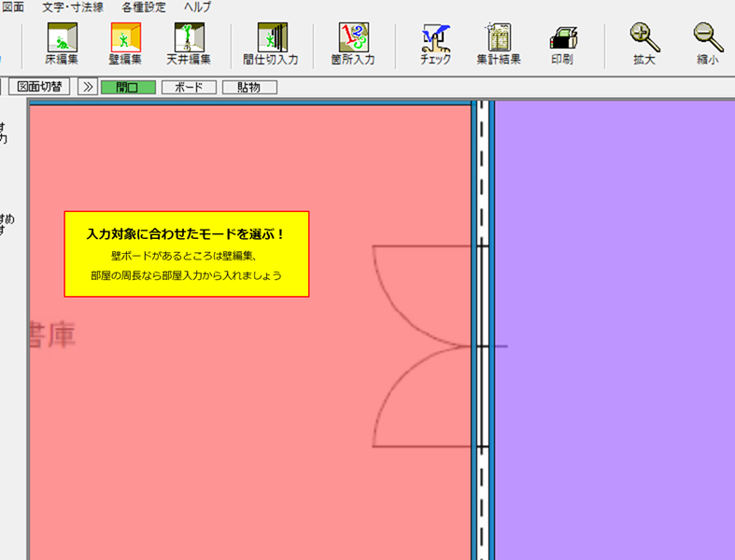Toggle the green 開口 mode button
Viewport: 735px width, 560px height.
coord(128,87)
